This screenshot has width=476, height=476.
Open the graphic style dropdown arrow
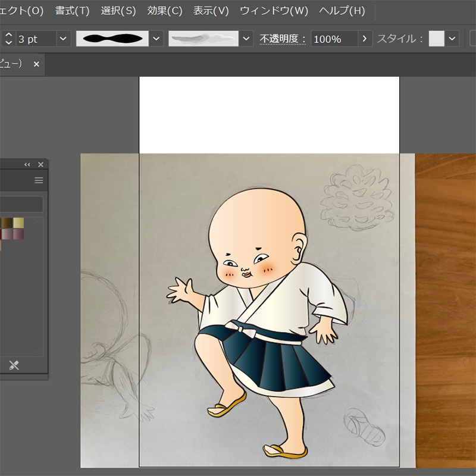452,39
